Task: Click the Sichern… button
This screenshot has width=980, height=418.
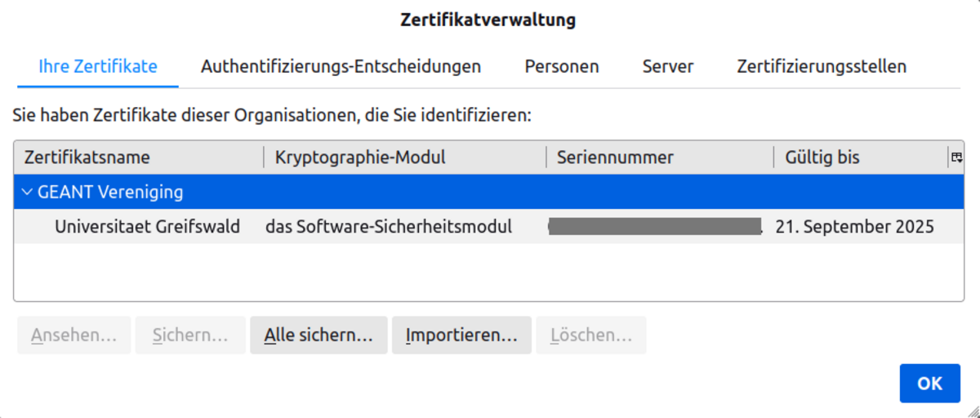Action: pos(190,336)
